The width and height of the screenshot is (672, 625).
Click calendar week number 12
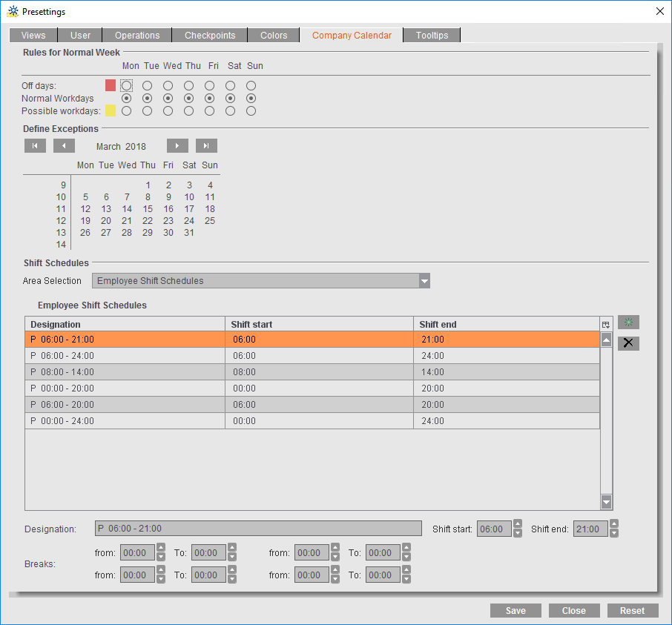click(61, 221)
